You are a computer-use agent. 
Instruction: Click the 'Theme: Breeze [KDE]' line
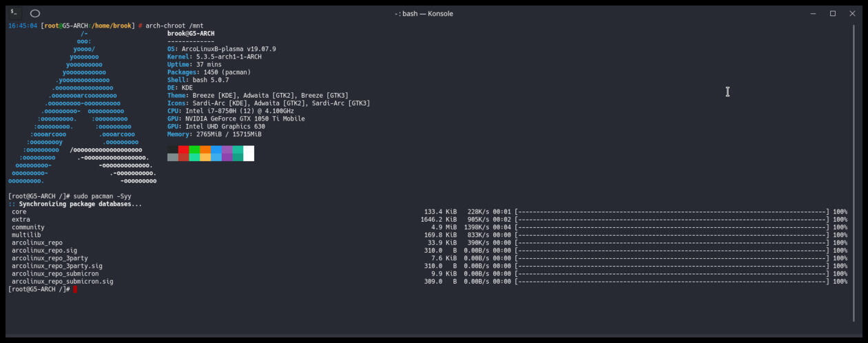point(258,96)
